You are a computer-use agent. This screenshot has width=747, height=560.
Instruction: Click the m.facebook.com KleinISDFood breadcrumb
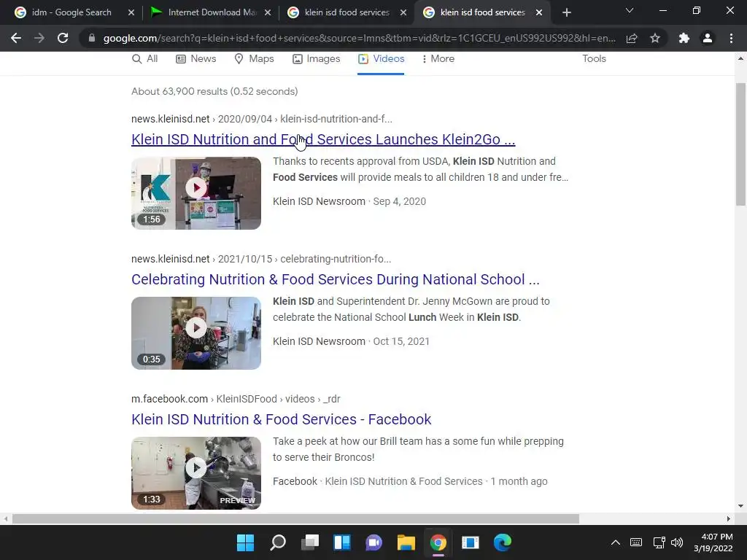(x=236, y=399)
